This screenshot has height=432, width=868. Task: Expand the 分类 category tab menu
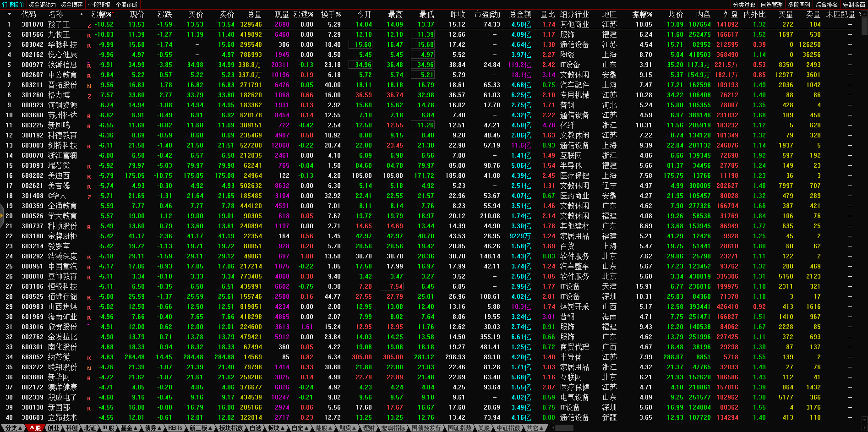[x=13, y=428]
